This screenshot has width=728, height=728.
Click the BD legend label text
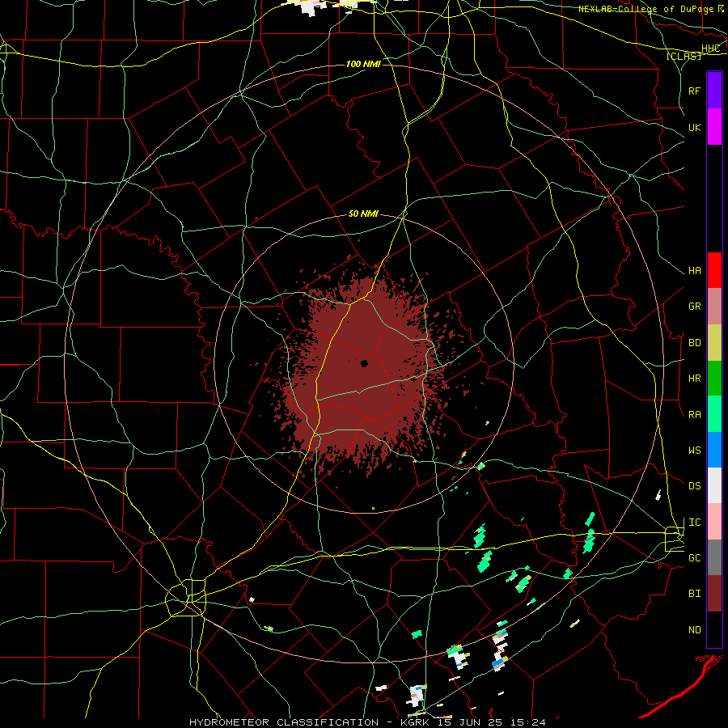(x=695, y=343)
